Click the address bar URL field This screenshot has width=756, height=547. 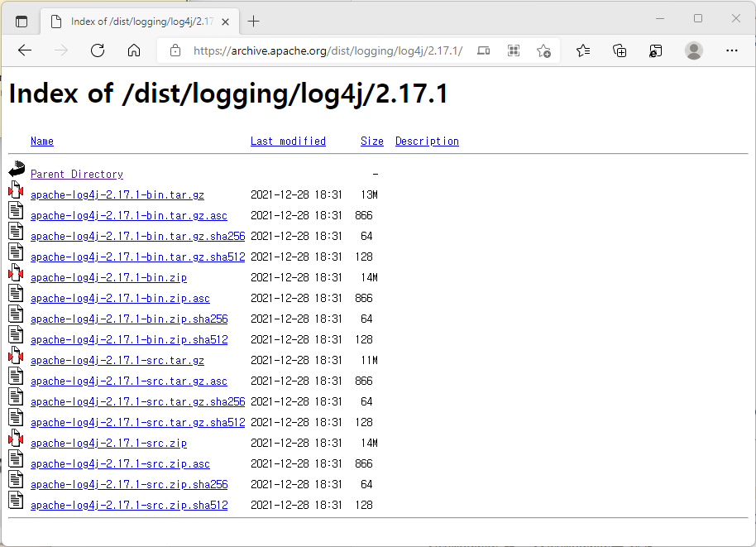click(328, 50)
